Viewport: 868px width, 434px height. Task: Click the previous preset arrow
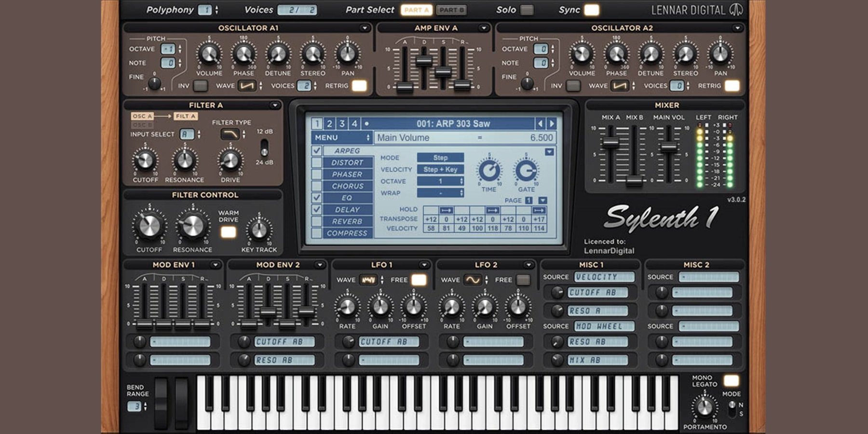[x=541, y=124]
